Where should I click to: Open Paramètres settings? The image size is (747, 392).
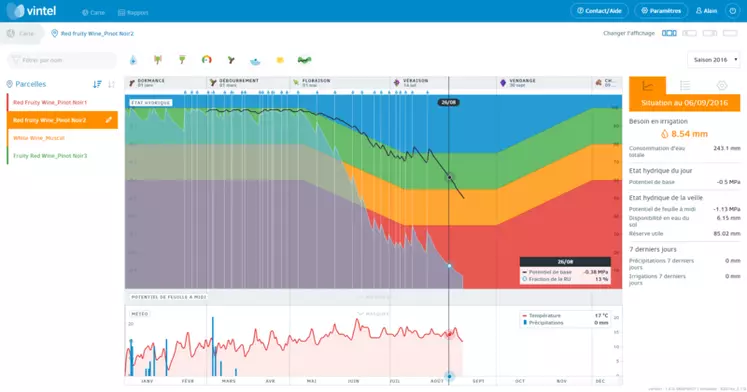click(661, 10)
